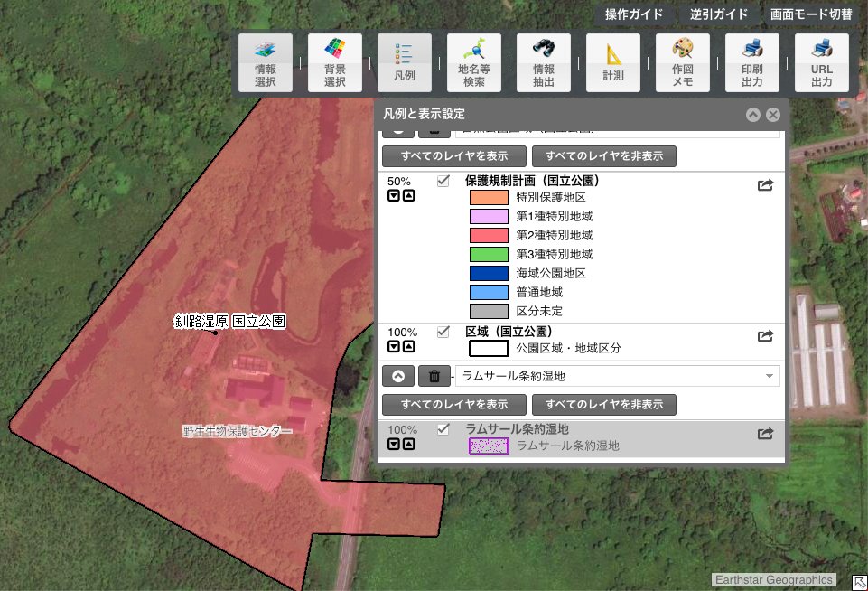Screen dimensions: 868x591
Task: Click the すべてのレイヤを非表示 button under ラムサール条約湿地
Action: pyautogui.click(x=604, y=404)
